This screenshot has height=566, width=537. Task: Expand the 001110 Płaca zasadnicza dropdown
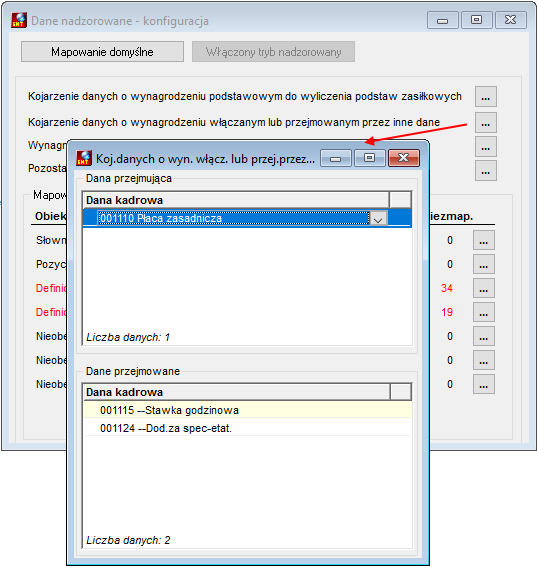378,218
